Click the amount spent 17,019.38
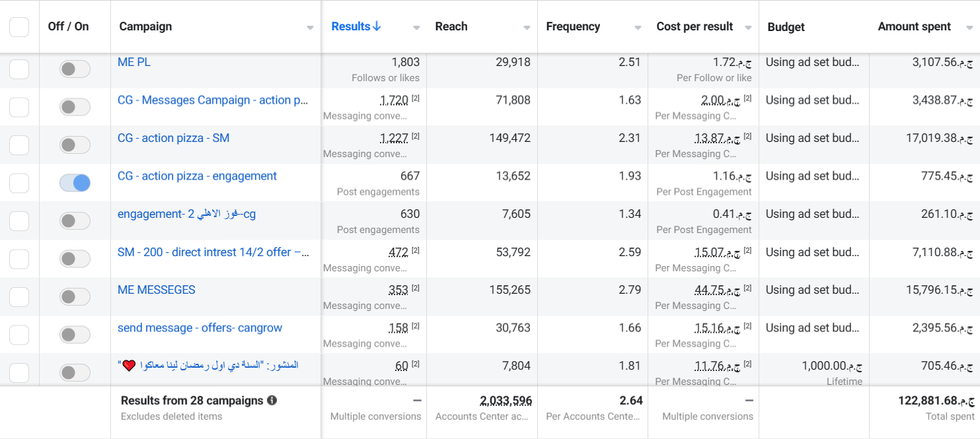The image size is (980, 439). coord(939,138)
